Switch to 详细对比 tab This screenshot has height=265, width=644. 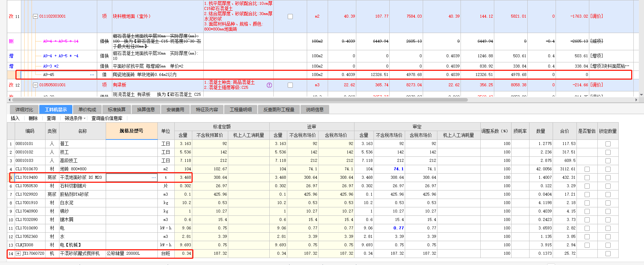click(x=24, y=109)
